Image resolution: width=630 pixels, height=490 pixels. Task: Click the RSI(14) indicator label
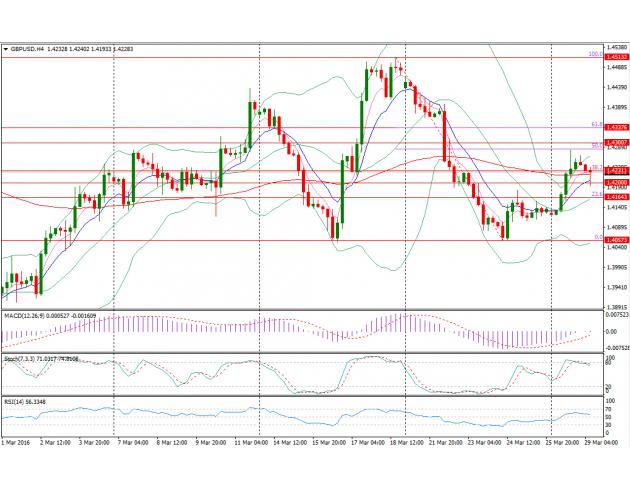[x=18, y=402]
